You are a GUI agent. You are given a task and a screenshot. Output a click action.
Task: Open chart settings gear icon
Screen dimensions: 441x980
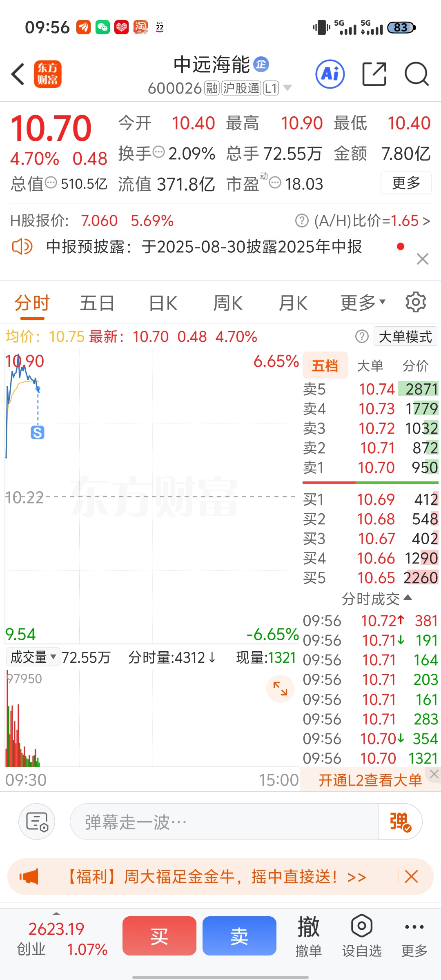coord(416,302)
